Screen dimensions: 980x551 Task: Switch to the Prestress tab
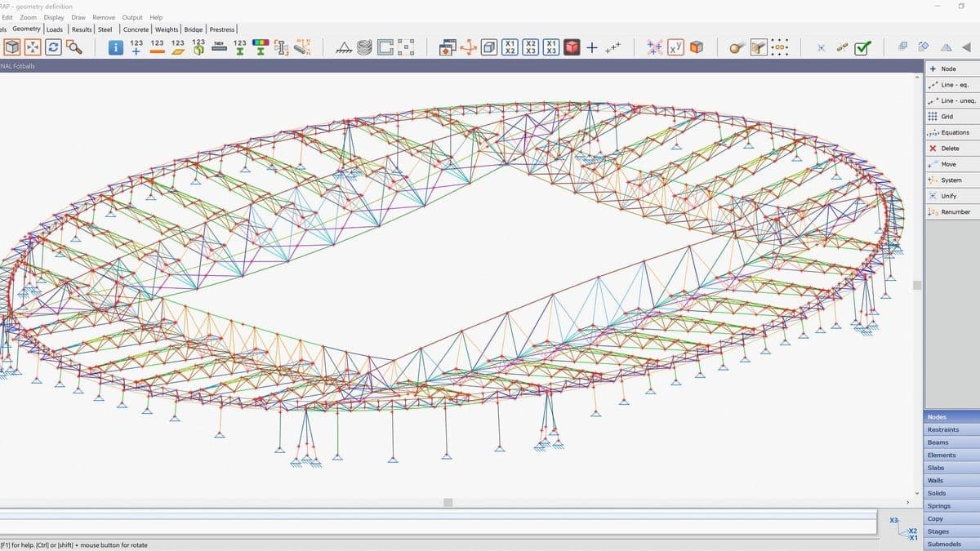(222, 29)
